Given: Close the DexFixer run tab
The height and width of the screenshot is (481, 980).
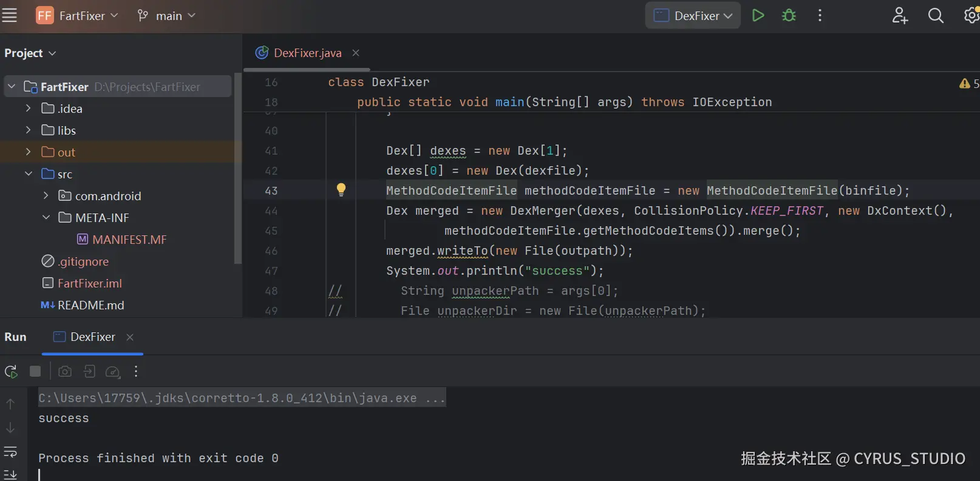Looking at the screenshot, I should (x=130, y=337).
